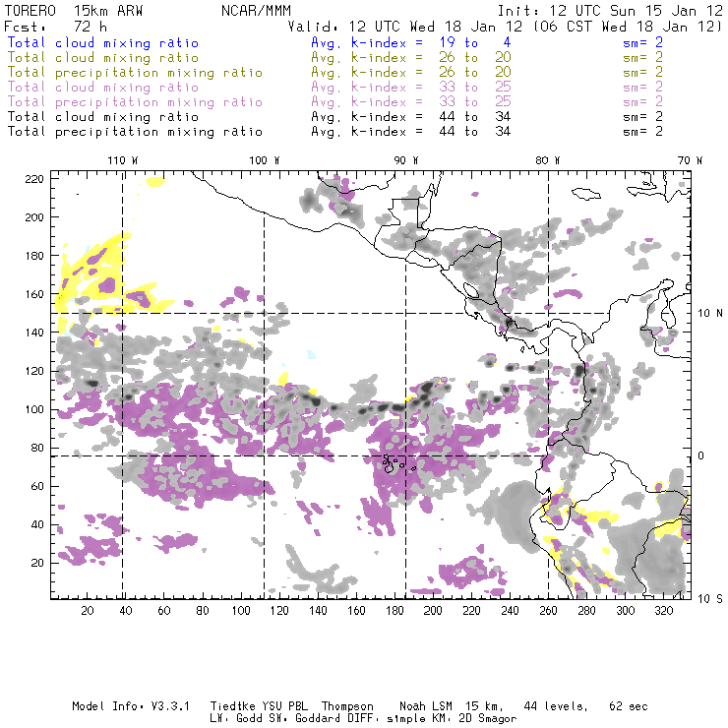Click the "220" tick label on the left axis
Viewport: 728px width, 728px height.
tap(33, 179)
